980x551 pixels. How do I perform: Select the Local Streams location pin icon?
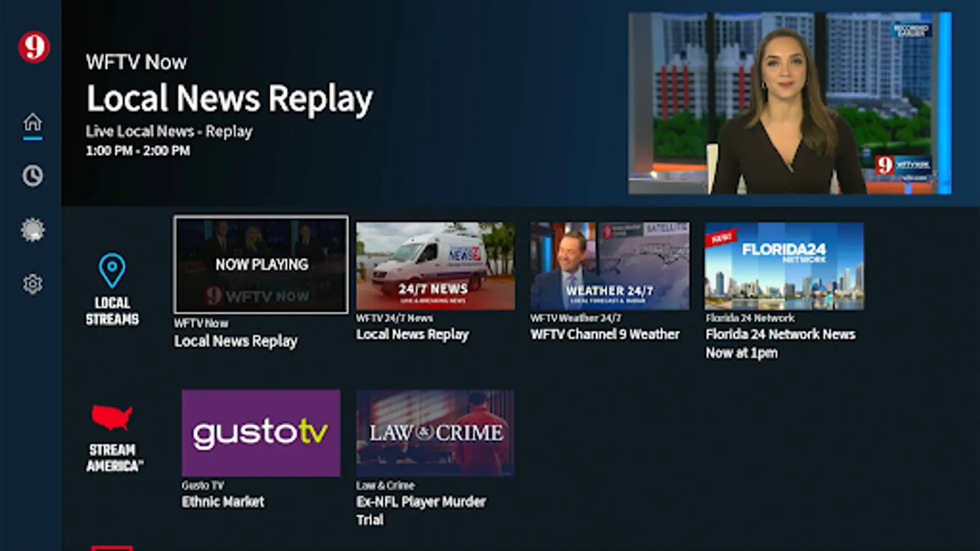click(x=112, y=270)
